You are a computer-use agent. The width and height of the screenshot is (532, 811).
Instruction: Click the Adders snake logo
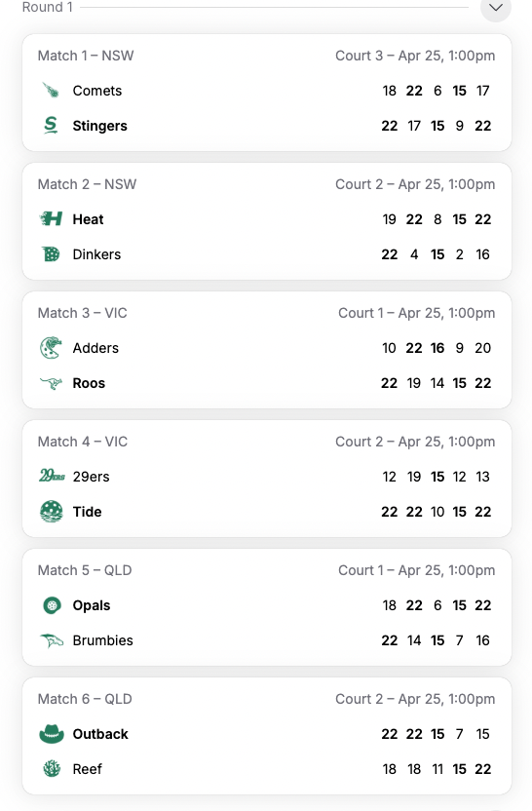[52, 348]
